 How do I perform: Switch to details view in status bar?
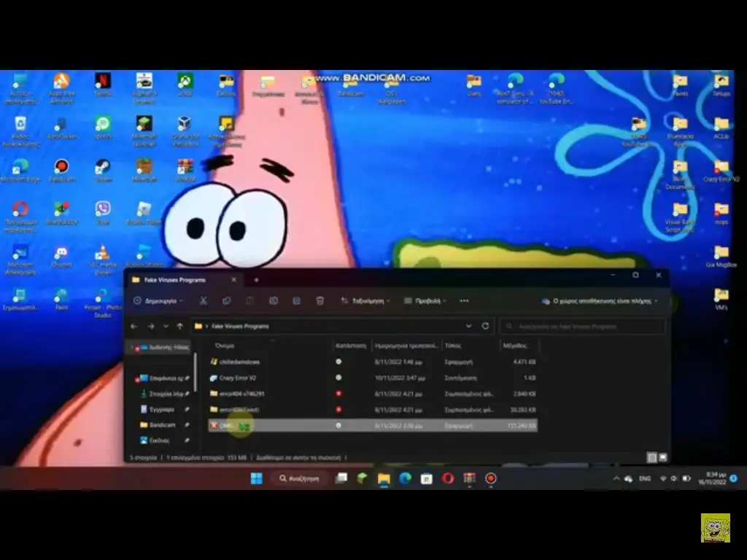tap(651, 457)
